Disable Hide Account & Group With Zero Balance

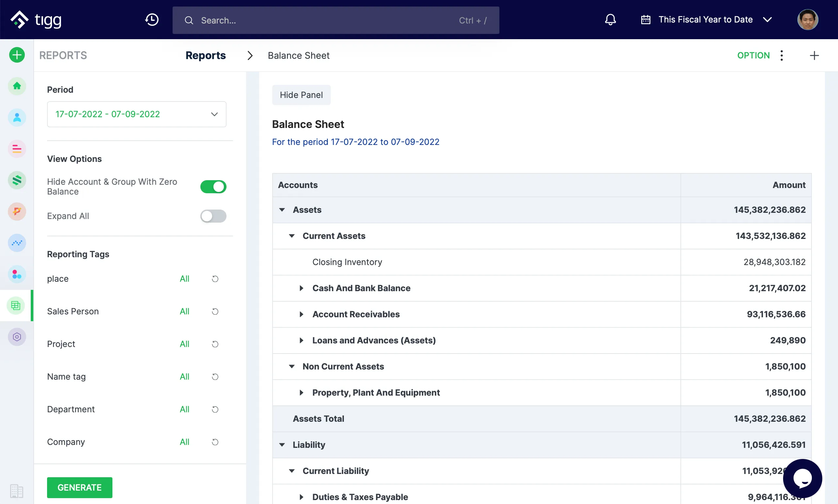tap(213, 186)
